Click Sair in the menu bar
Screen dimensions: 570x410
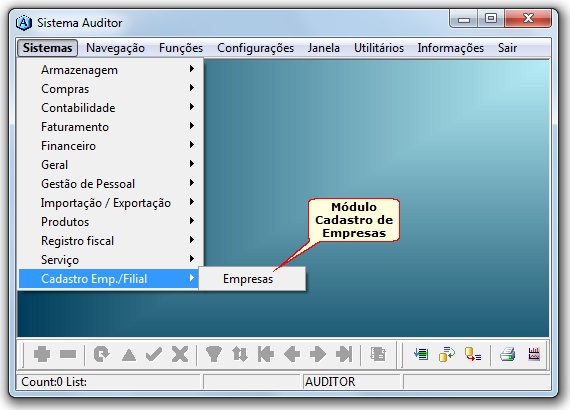tap(507, 48)
